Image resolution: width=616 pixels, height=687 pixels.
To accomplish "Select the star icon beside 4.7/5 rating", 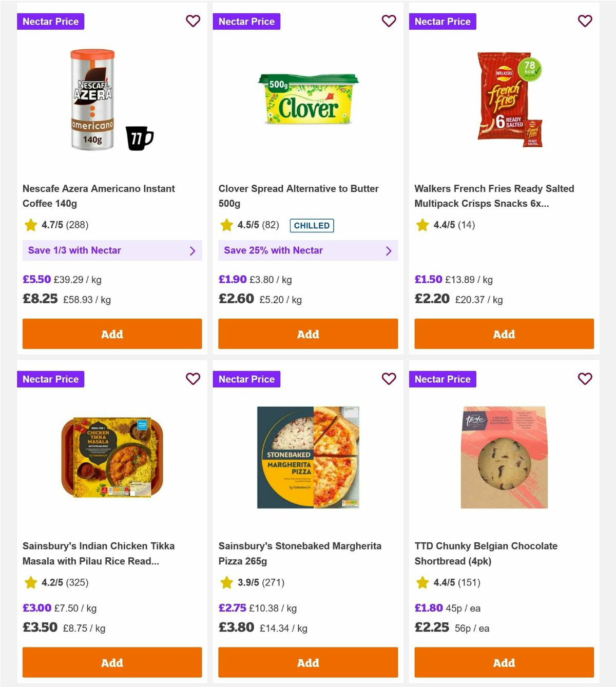I will (30, 225).
